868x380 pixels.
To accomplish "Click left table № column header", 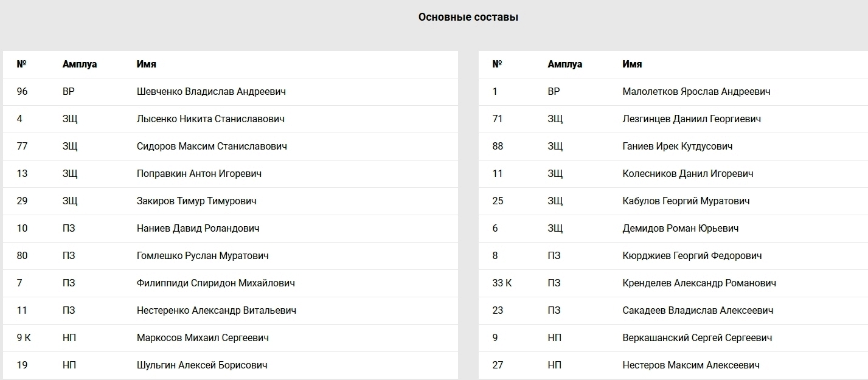I will click(22, 64).
